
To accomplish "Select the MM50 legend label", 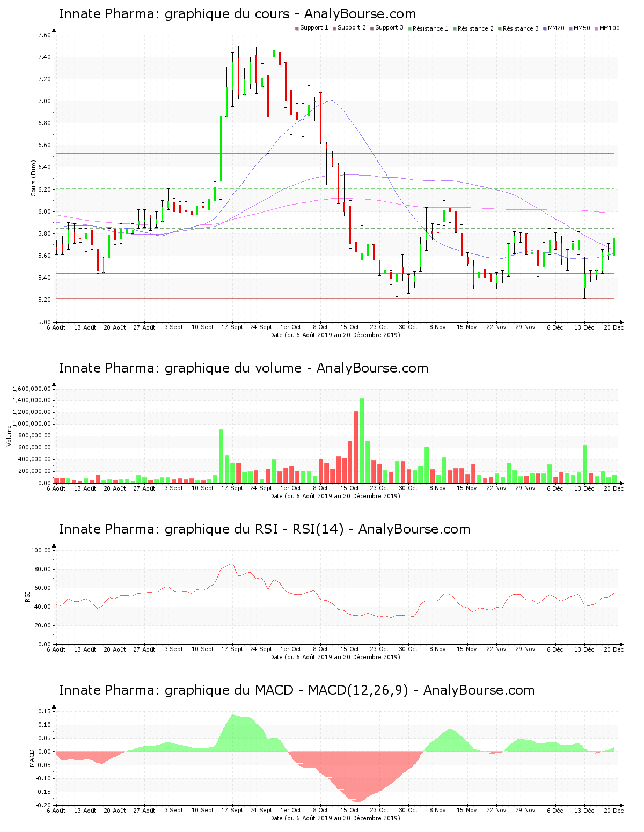I will point(582,28).
